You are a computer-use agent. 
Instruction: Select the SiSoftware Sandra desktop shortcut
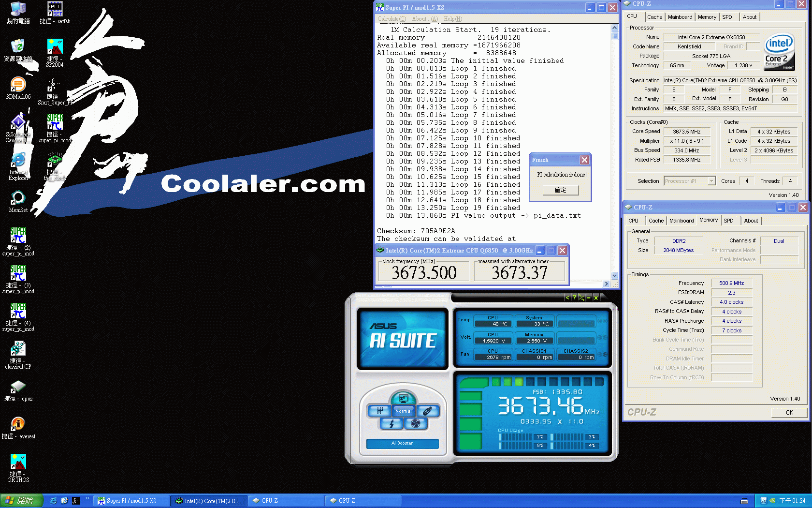coord(18,129)
